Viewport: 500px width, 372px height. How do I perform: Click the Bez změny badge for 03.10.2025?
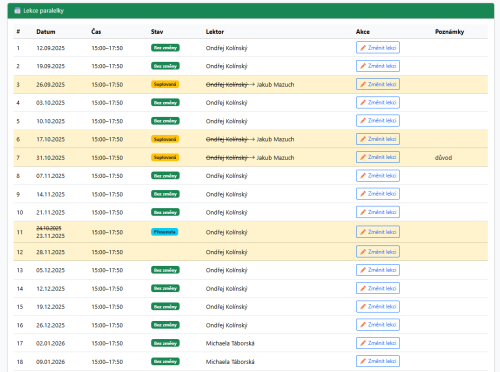[x=165, y=103]
